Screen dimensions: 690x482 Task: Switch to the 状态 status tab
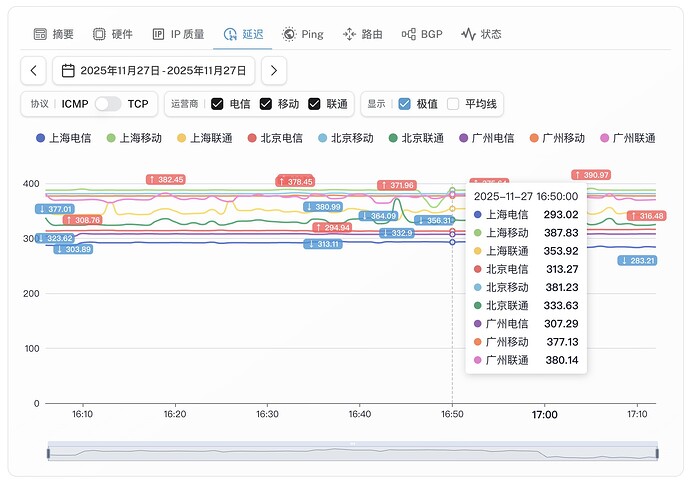pos(481,34)
